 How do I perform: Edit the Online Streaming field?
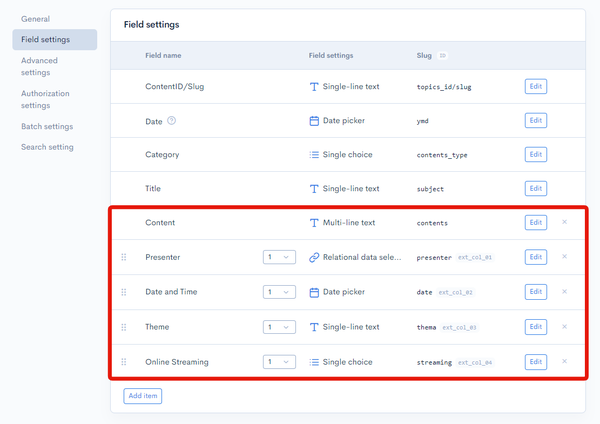[536, 362]
